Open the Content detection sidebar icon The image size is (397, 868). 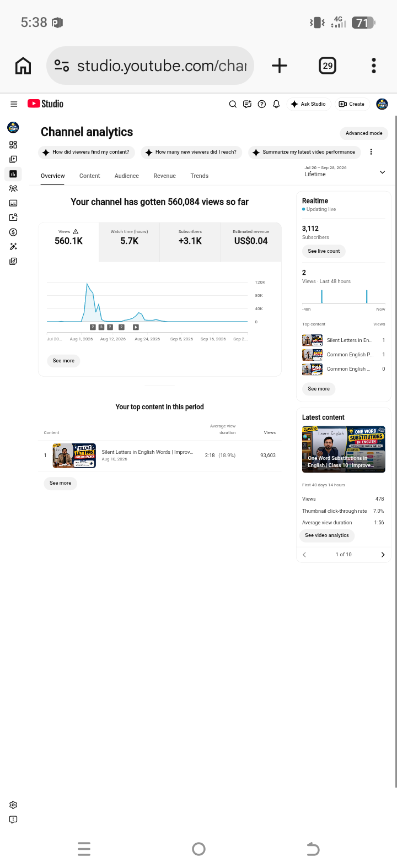(13, 217)
